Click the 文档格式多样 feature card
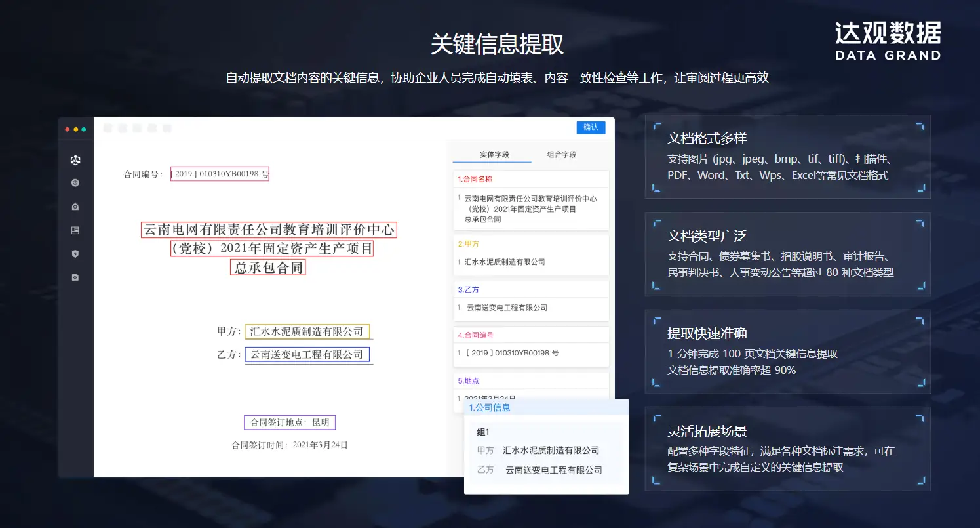Image resolution: width=980 pixels, height=528 pixels. pyautogui.click(x=787, y=157)
